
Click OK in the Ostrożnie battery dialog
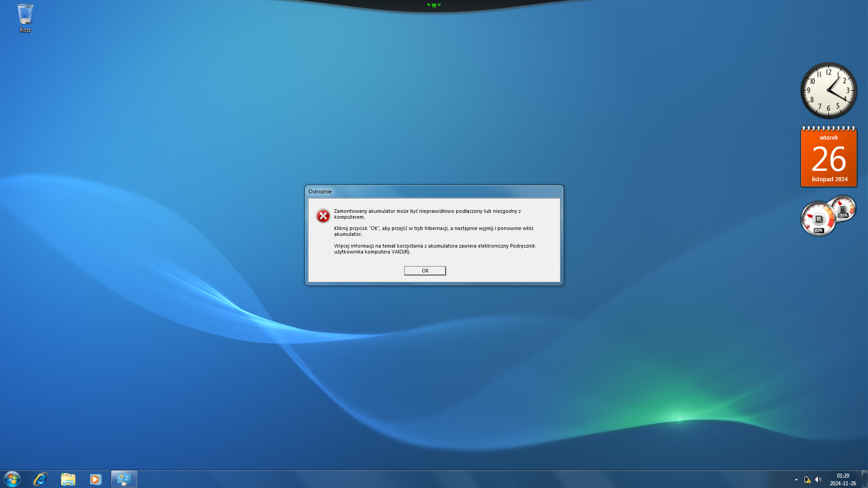tap(425, 271)
